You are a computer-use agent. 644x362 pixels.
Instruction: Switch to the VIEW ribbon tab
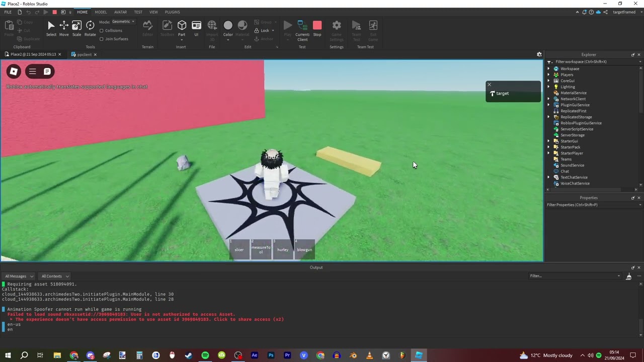tap(153, 12)
